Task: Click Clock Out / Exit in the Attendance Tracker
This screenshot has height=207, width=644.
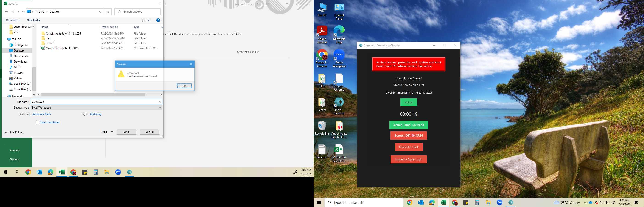Action: pyautogui.click(x=409, y=147)
